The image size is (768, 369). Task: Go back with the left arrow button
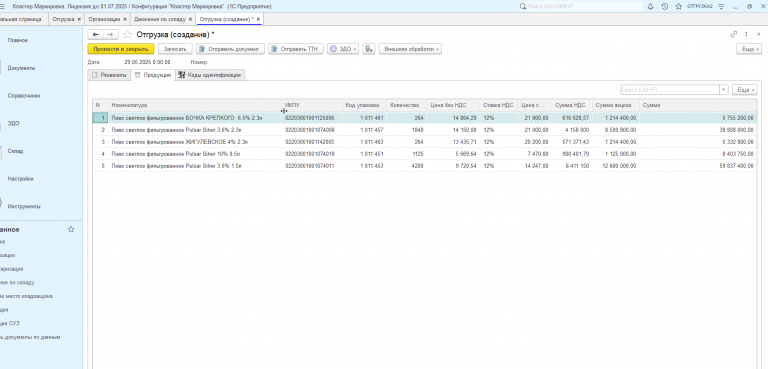click(x=96, y=34)
